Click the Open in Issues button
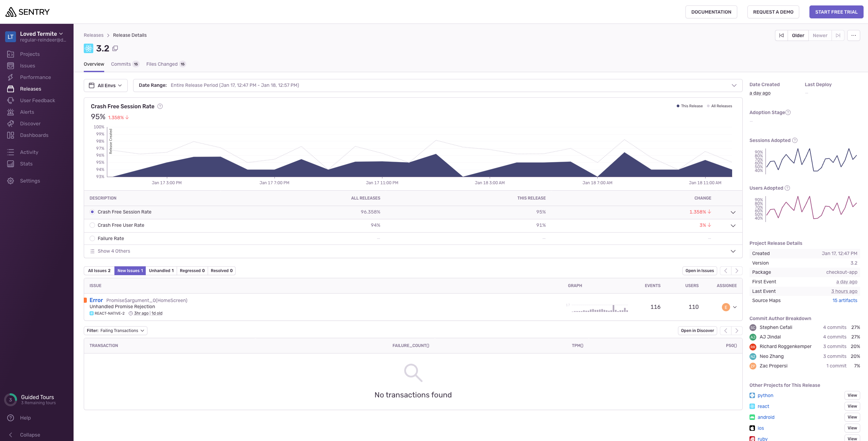868x441 pixels. 699,271
